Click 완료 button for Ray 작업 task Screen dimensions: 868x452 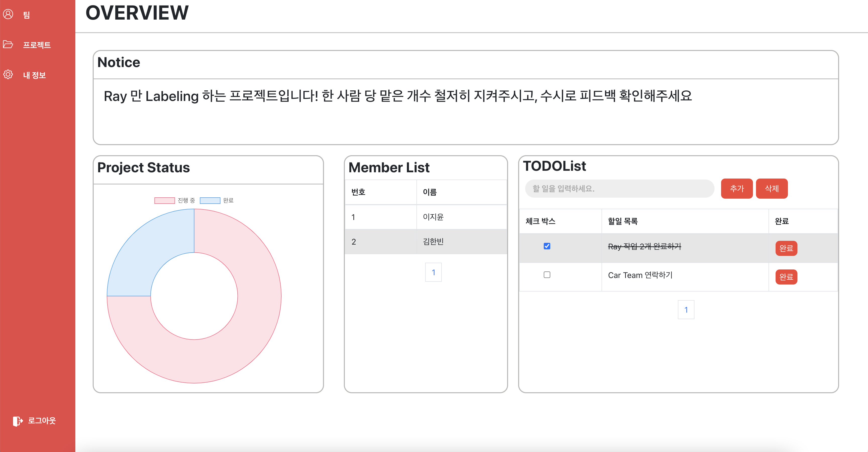tap(786, 248)
